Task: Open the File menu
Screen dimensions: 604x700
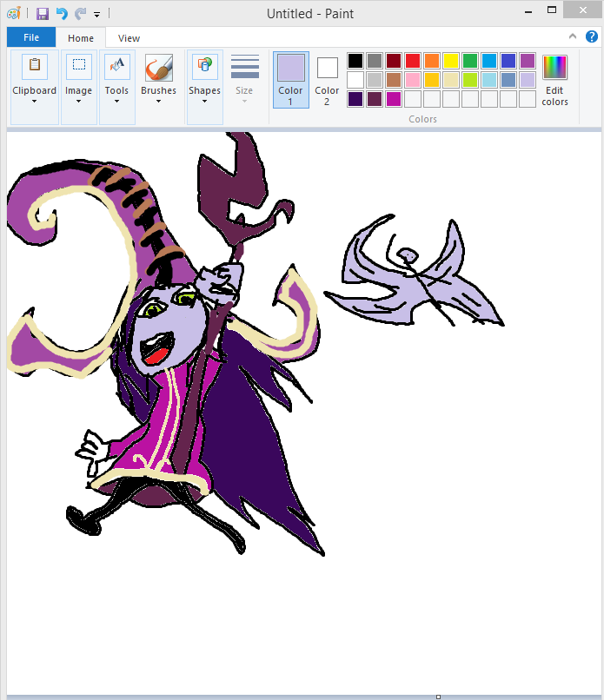Action: point(31,37)
